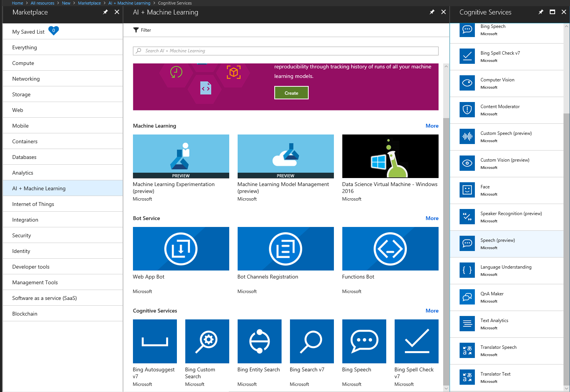Viewport: 570px width, 392px height.
Task: Select the Text Analytics lines icon
Action: tap(467, 324)
